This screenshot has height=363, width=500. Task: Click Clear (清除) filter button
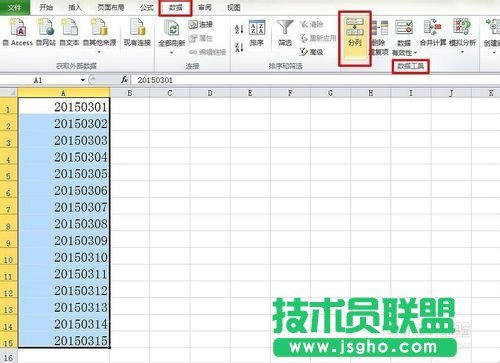311,24
